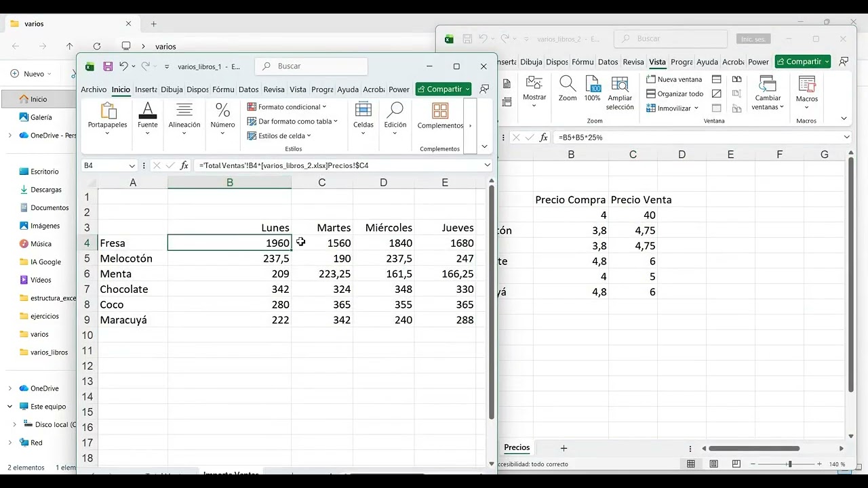Click 100% zoom icon in varios_libros_2

[x=593, y=88]
